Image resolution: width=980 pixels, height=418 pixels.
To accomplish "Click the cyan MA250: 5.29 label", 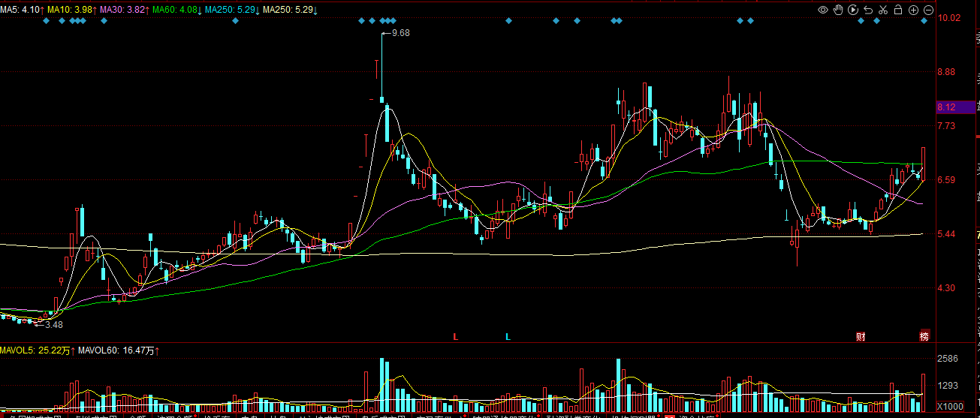I will (233, 9).
